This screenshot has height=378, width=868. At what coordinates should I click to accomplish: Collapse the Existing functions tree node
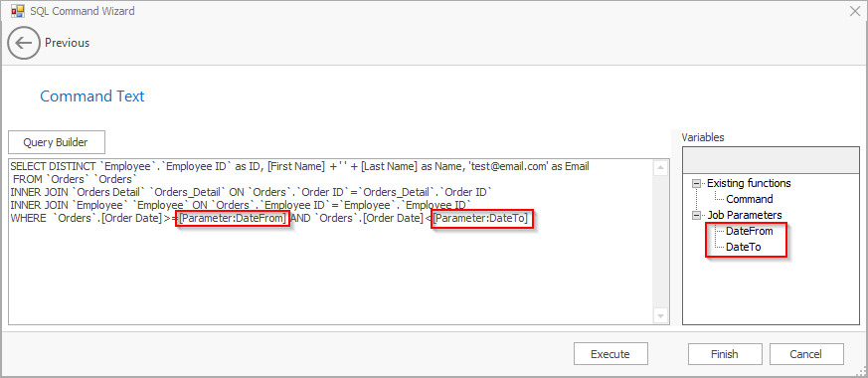[x=696, y=183]
